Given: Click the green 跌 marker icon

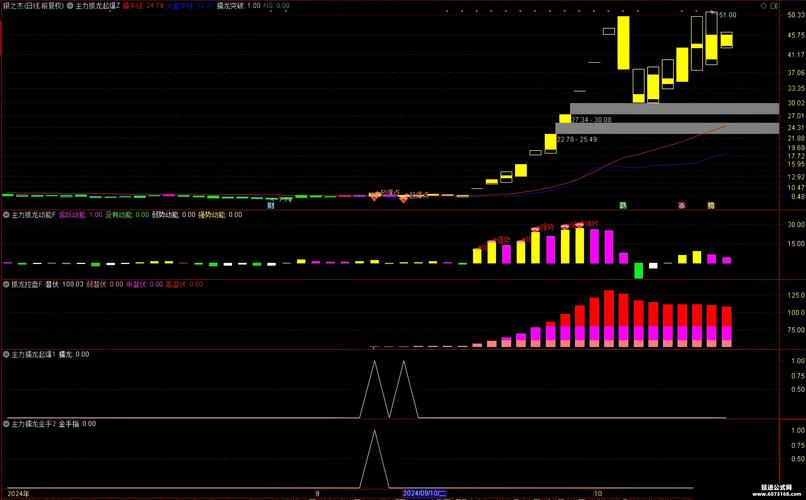Looking at the screenshot, I should point(623,206).
